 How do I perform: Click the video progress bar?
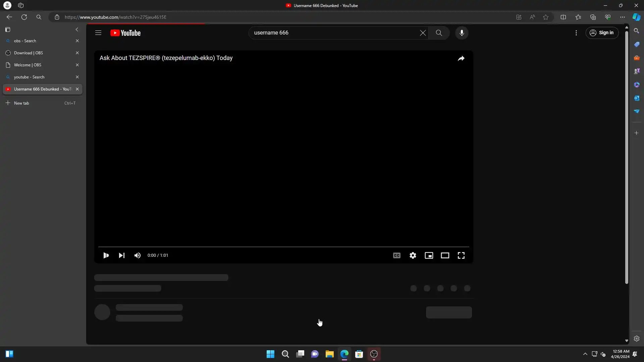pos(283,247)
